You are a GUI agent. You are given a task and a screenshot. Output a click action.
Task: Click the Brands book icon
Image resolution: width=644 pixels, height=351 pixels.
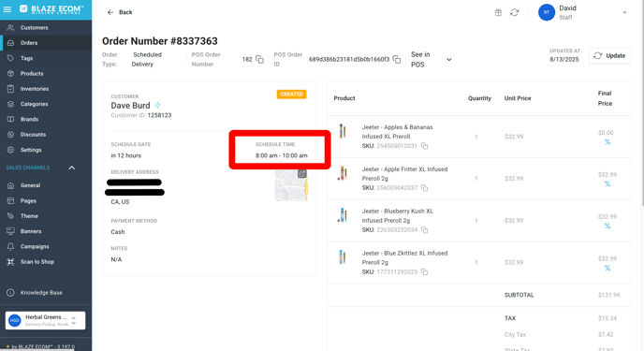10,119
